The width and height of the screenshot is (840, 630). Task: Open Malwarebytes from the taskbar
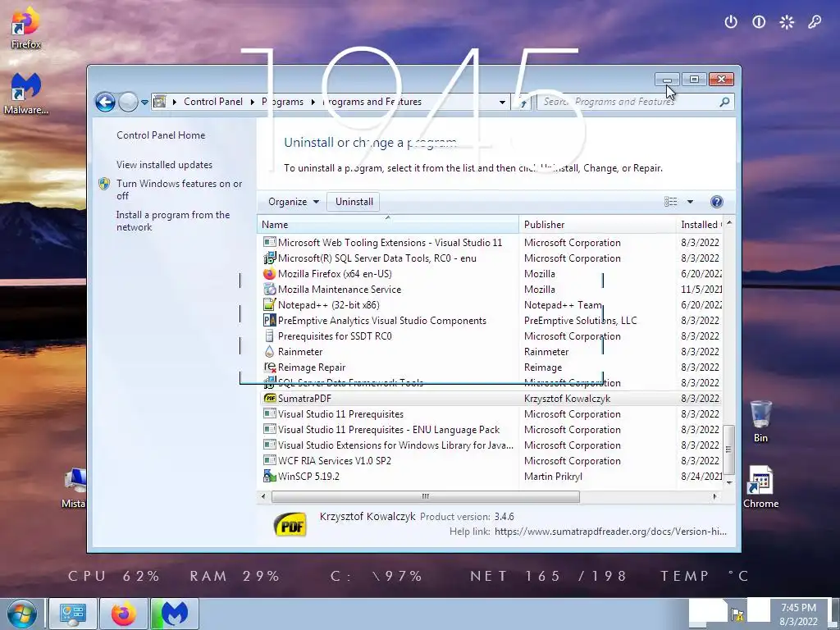point(174,614)
